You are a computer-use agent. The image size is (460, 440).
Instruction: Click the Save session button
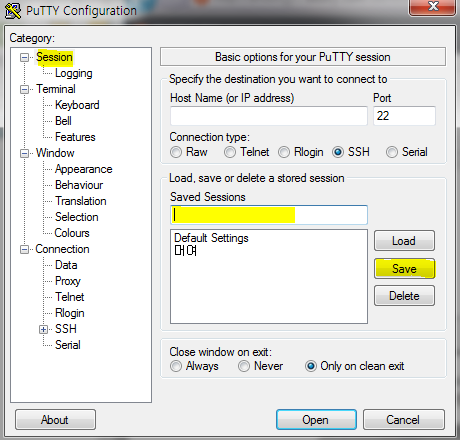pyautogui.click(x=404, y=269)
